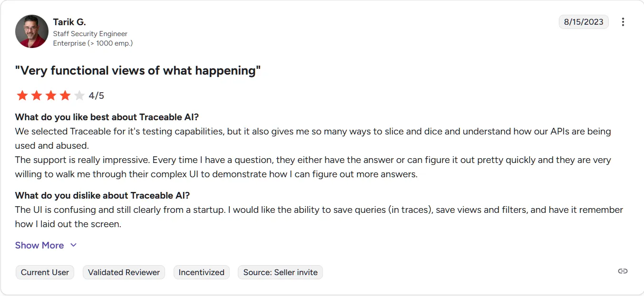Click the reviewer name Tarik G.

(69, 22)
